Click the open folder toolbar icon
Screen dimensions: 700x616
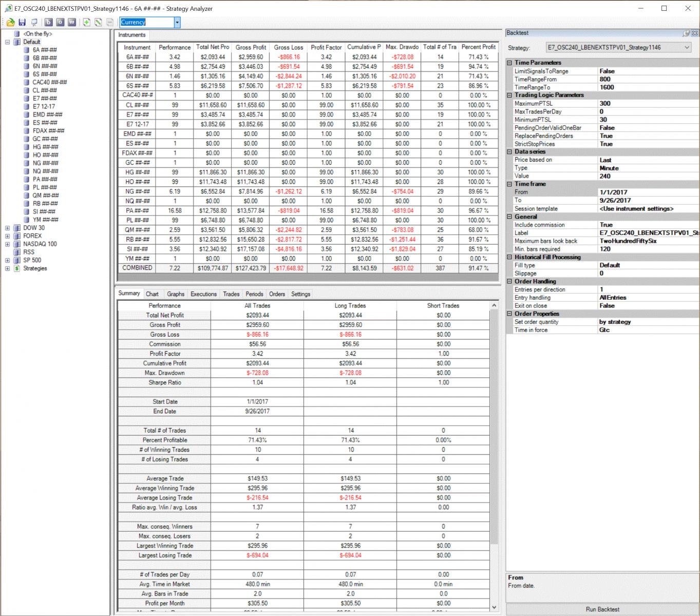(10, 22)
